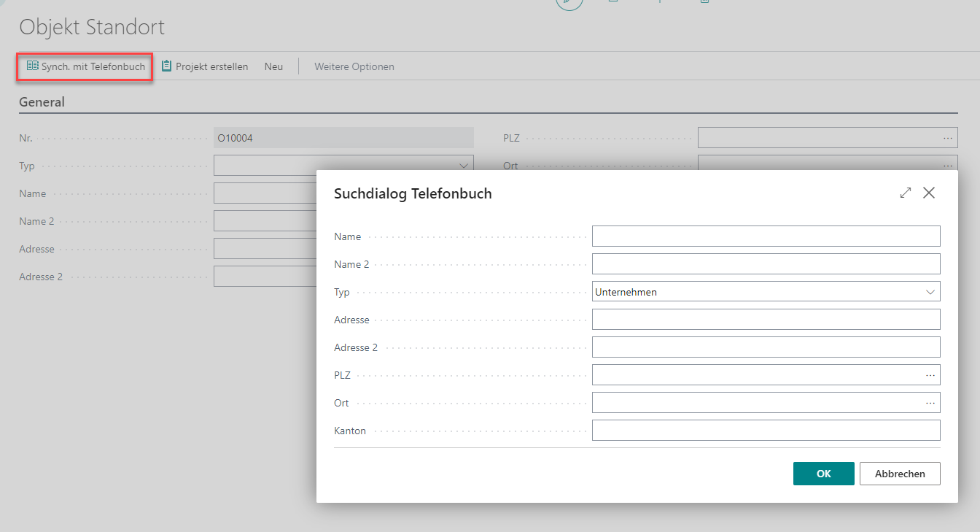
Task: Click the Suchdialog Telefonbuch dialog title
Action: coord(413,193)
